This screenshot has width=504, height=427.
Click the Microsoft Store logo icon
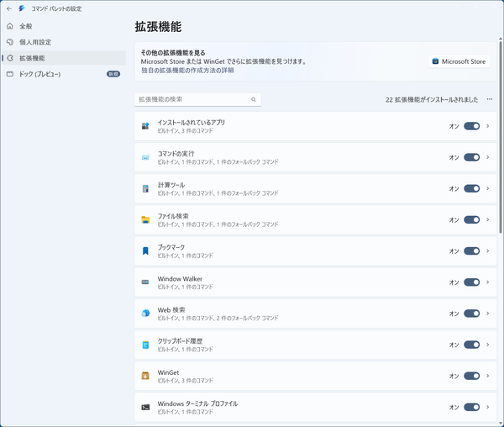[x=435, y=61]
